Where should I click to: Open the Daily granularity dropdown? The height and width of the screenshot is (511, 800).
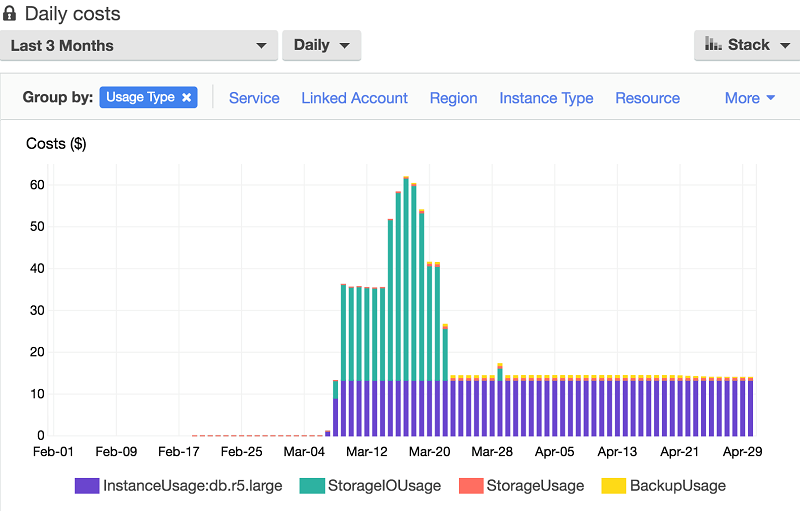(x=321, y=45)
